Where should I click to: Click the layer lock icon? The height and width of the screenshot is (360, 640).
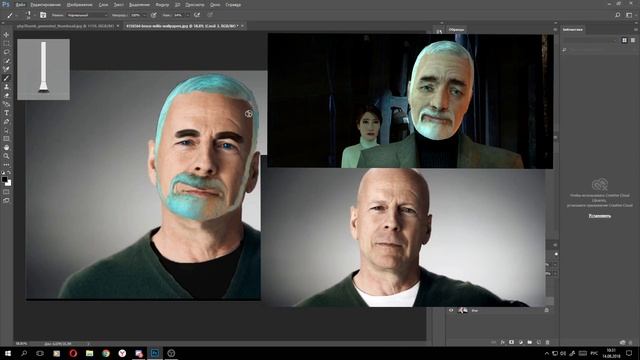pyautogui.click(x=547, y=310)
